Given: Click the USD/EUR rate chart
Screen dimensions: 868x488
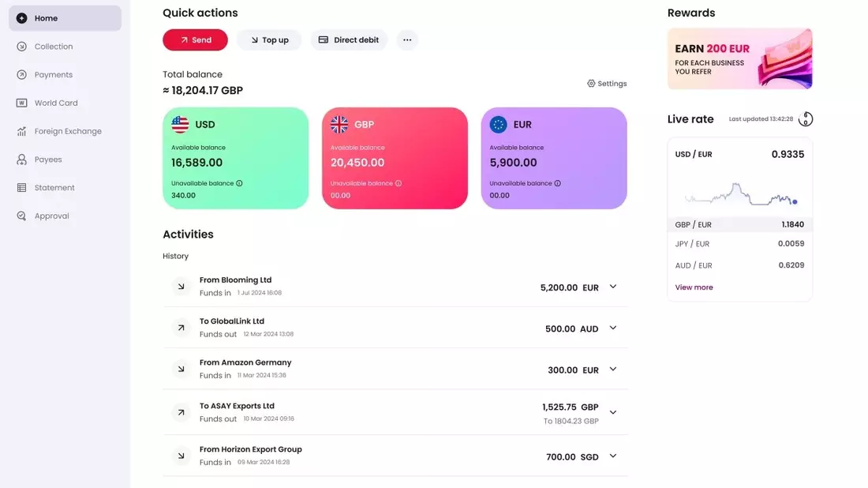Looking at the screenshot, I should point(741,194).
